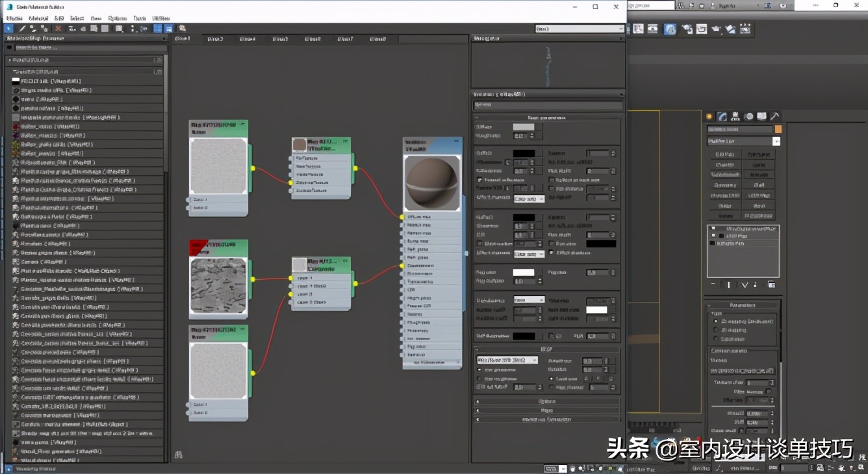Viewport: 868px width, 474px height.
Task: Click the teapot render icon in main toolbar
Action: coord(716,29)
